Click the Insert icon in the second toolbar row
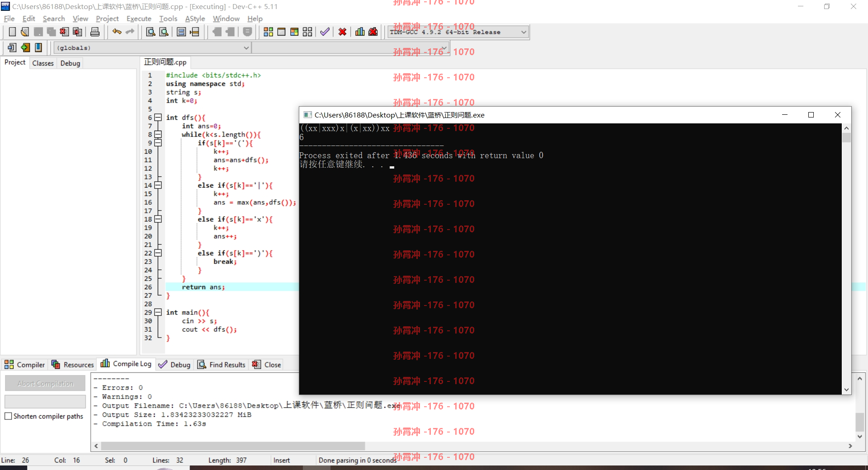This screenshot has width=868, height=470. [x=12, y=47]
